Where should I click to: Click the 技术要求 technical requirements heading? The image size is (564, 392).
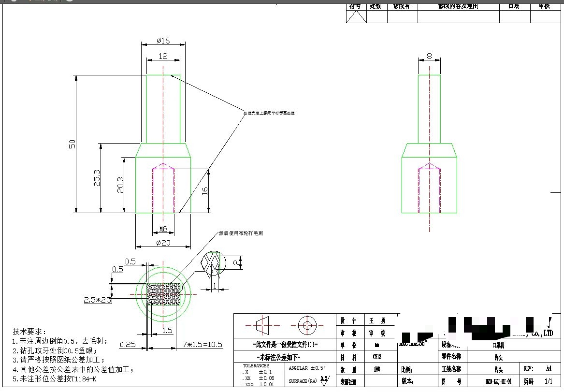[x=29, y=332]
